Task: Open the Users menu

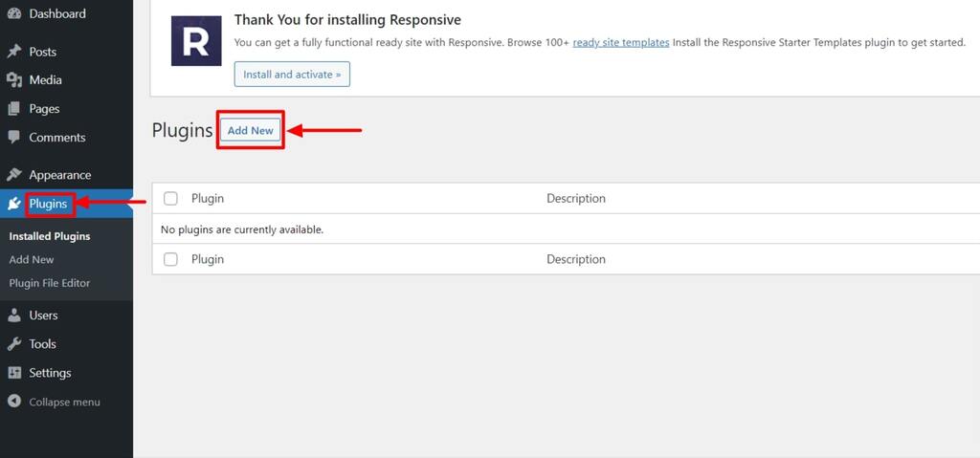Action: [43, 316]
